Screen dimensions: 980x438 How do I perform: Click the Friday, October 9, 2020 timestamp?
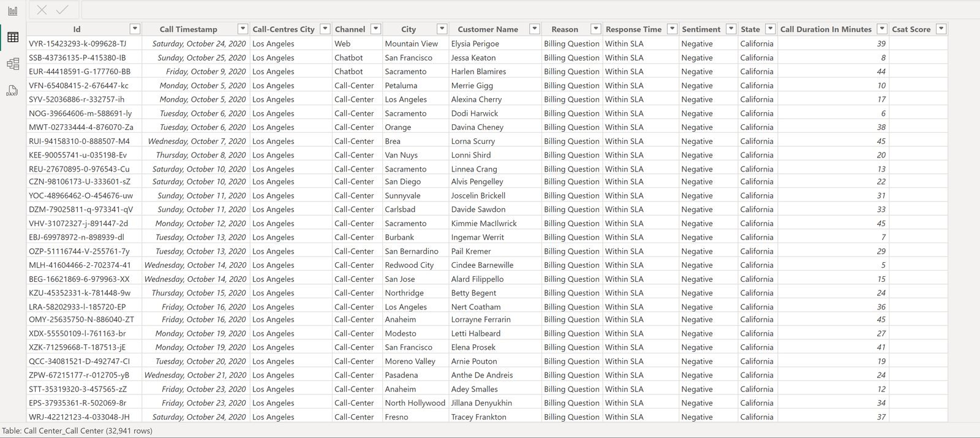[206, 72]
